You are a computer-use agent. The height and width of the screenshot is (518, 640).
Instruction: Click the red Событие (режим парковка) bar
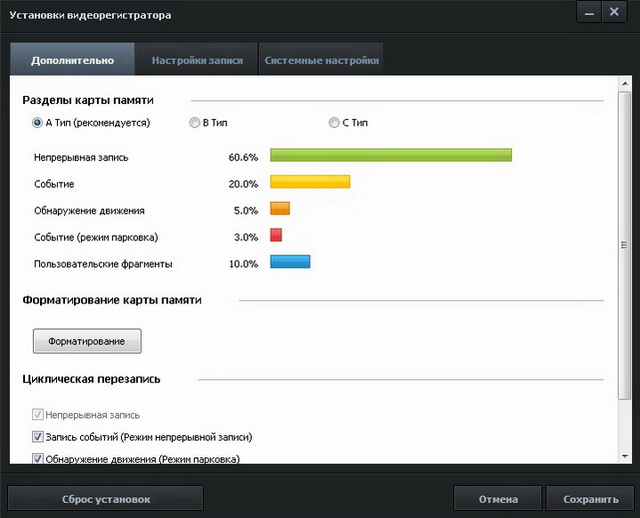276,235
